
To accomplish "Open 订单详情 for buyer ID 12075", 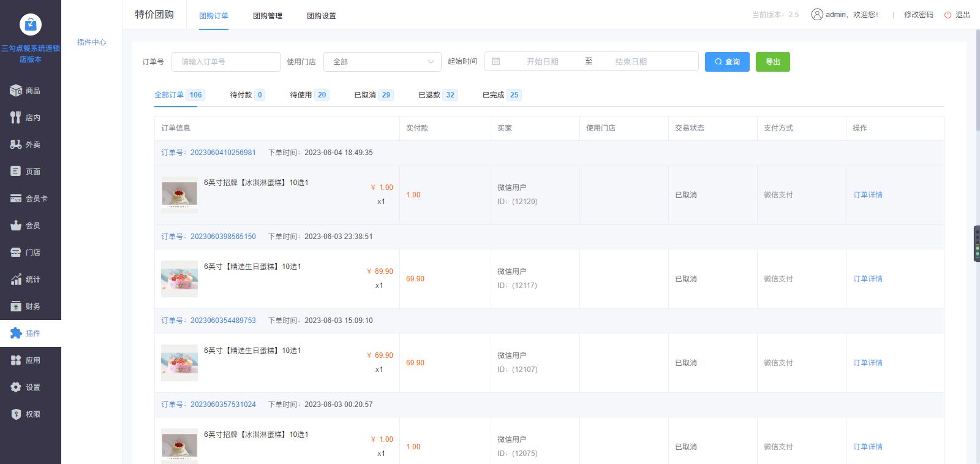I will click(x=868, y=447).
